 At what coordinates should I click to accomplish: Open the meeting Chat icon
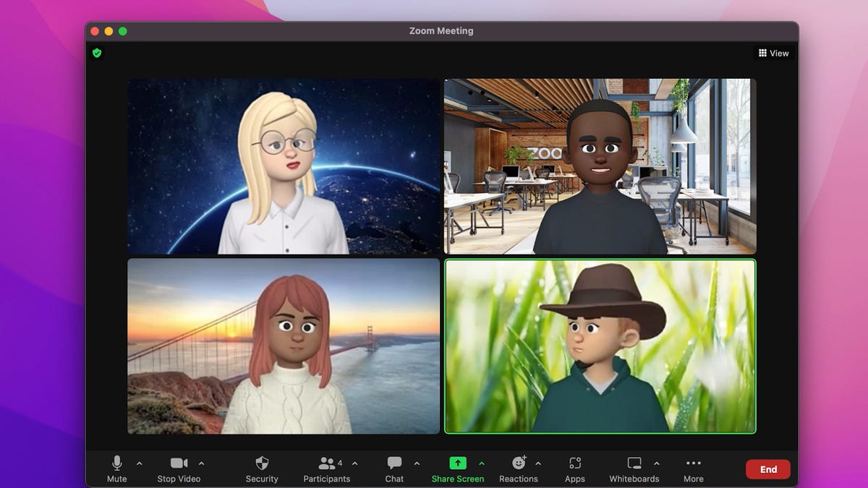point(393,463)
